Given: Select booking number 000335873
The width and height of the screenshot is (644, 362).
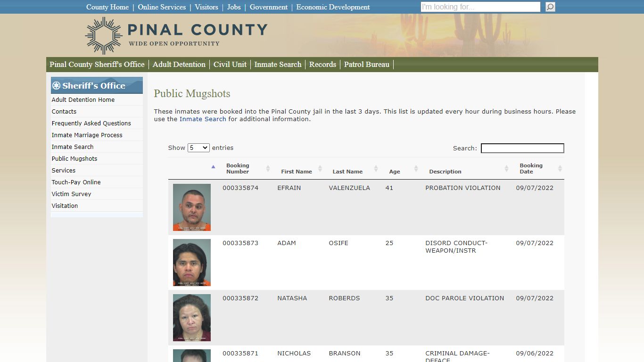Looking at the screenshot, I should [240, 243].
